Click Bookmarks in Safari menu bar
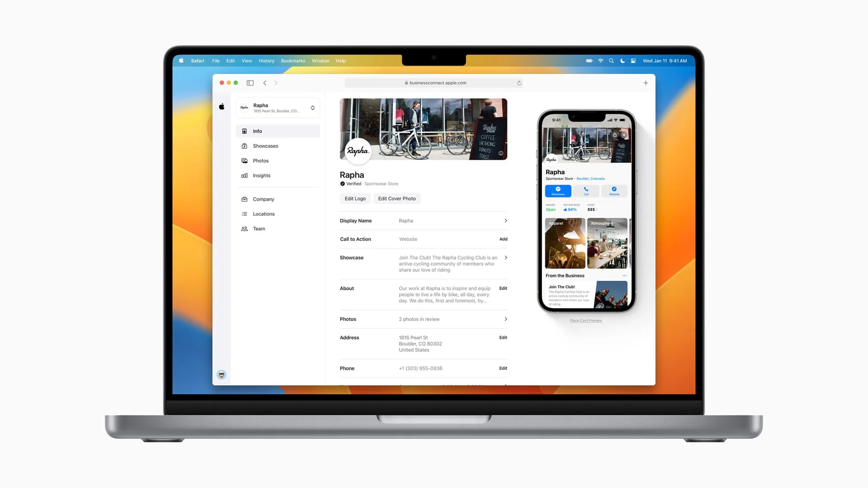 [x=293, y=61]
